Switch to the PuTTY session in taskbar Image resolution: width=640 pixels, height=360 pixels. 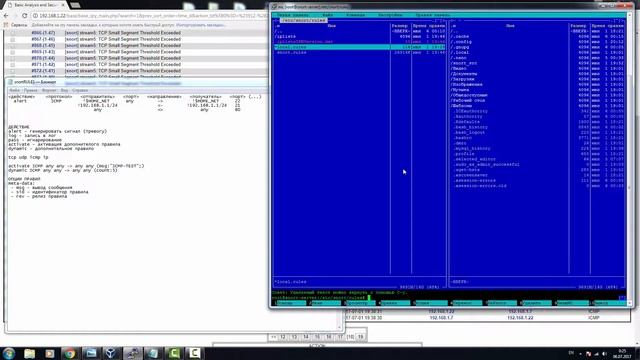pos(132,353)
